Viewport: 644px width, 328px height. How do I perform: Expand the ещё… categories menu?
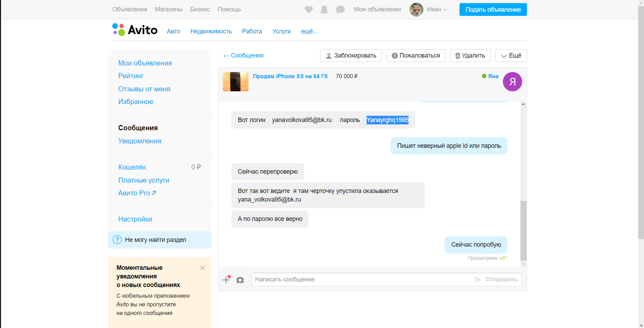310,31
